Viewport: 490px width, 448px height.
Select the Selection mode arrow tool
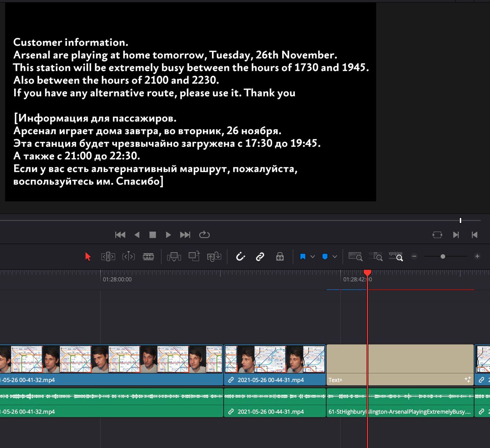click(88, 257)
